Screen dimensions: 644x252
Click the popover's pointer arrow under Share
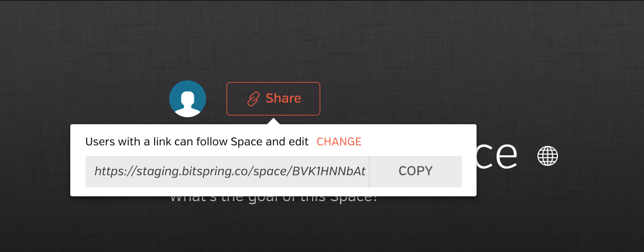[273, 121]
